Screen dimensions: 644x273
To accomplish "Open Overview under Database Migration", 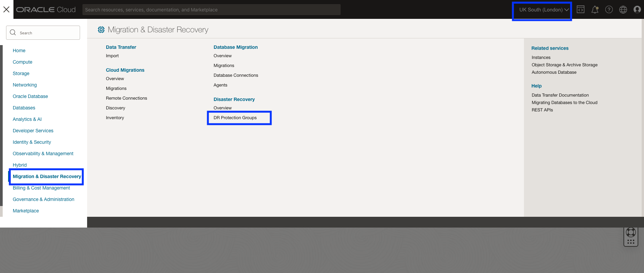I will [x=223, y=56].
